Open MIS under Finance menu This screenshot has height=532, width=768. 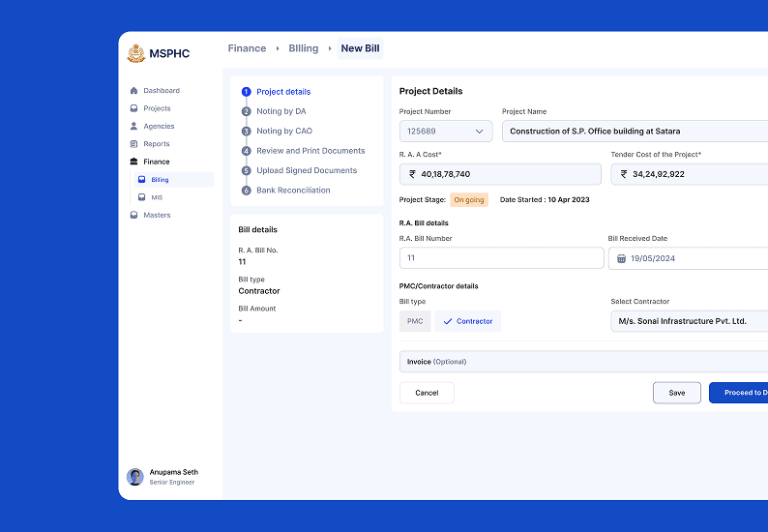(x=157, y=197)
